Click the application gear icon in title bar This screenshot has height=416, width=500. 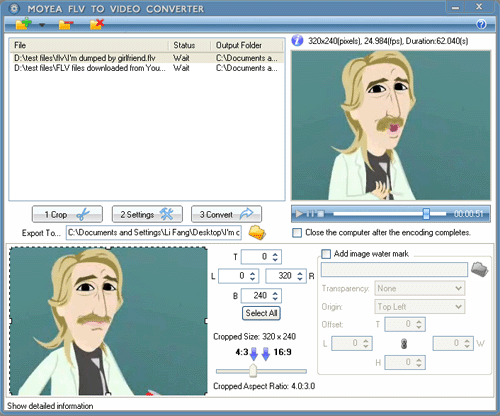tap(14, 9)
